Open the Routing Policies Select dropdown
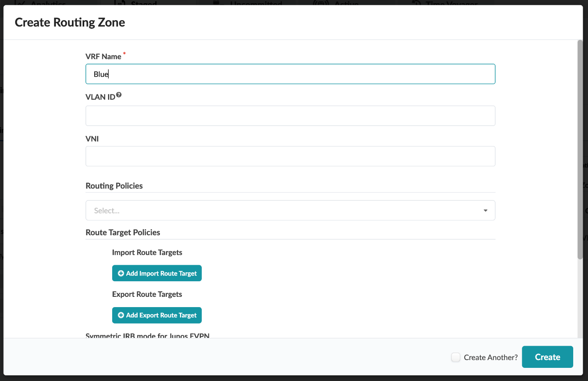588x381 pixels. [284, 211]
